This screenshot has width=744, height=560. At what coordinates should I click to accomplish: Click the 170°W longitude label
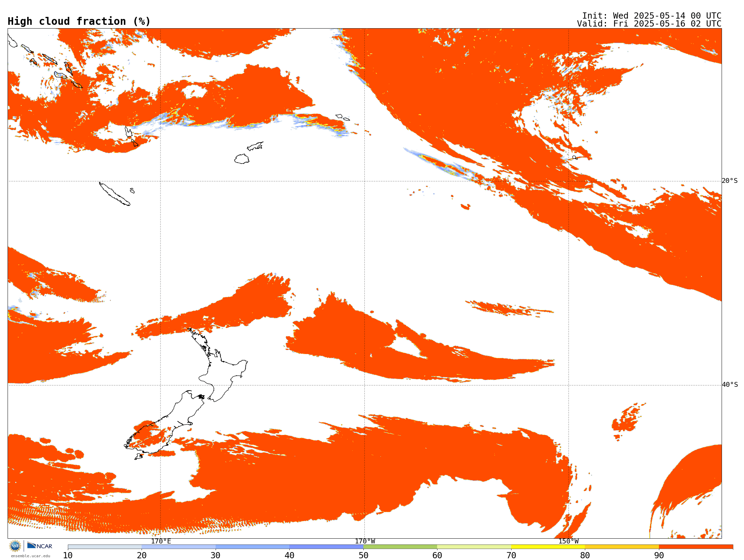365,541
